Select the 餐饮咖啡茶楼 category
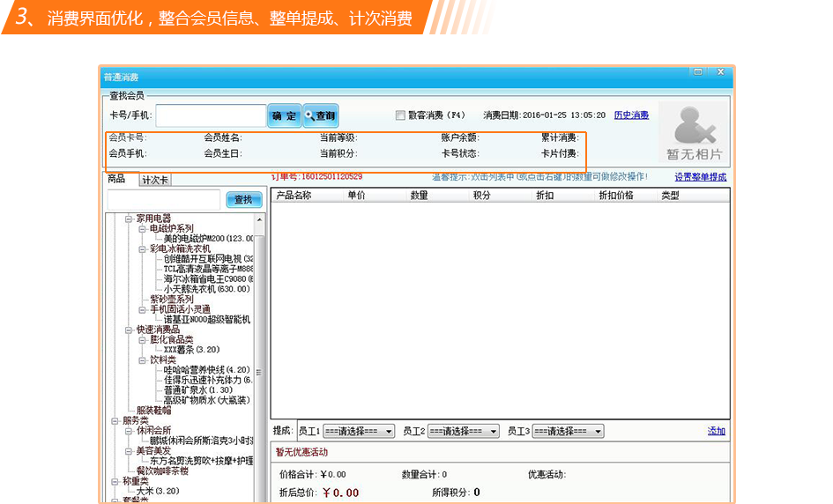 click(162, 471)
